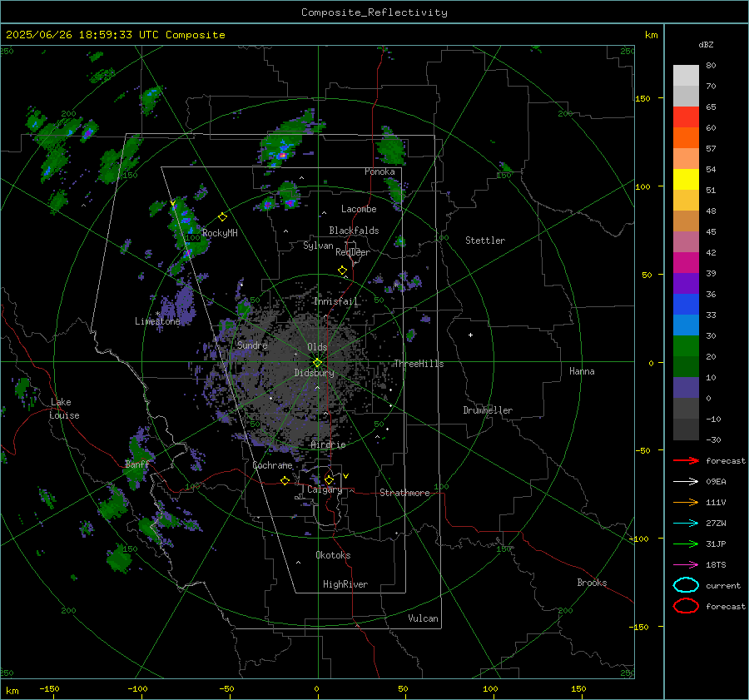The image size is (749, 700).
Task: Click the light gray 80 dBZ swatch
Action: [x=686, y=75]
